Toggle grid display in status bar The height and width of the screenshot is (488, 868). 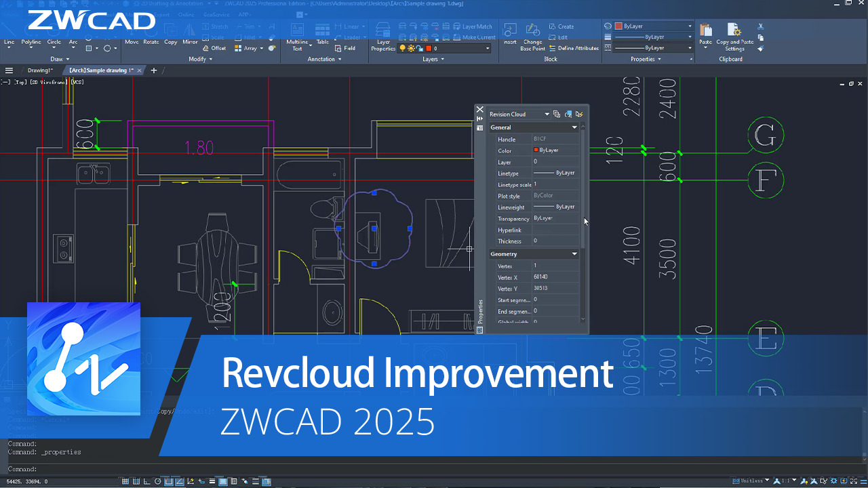136,481
